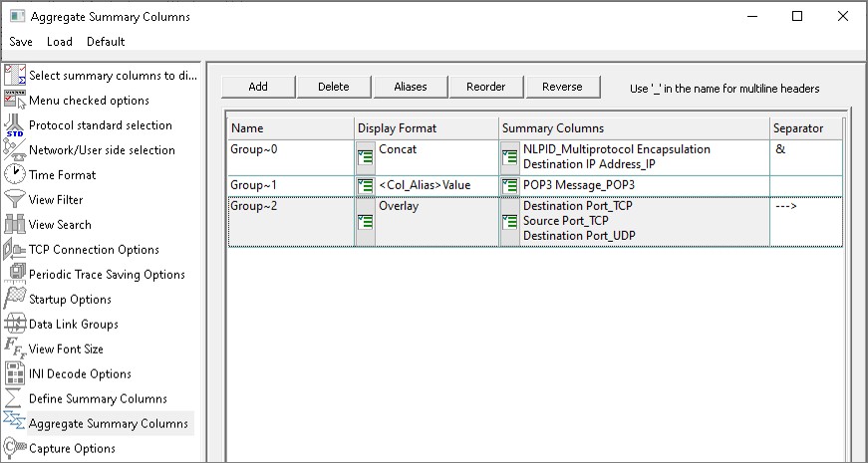Click the Group~1 name cell
The width and height of the screenshot is (868, 463).
click(291, 186)
